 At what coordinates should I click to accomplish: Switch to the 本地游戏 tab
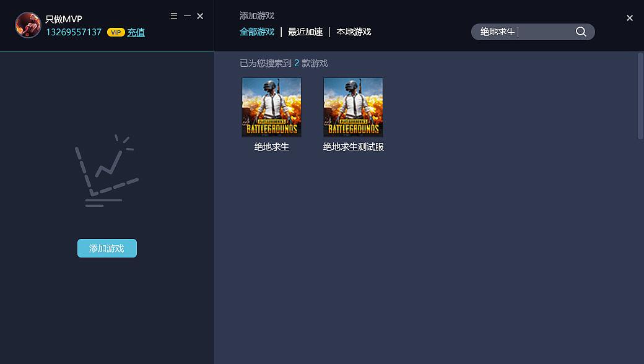(354, 32)
